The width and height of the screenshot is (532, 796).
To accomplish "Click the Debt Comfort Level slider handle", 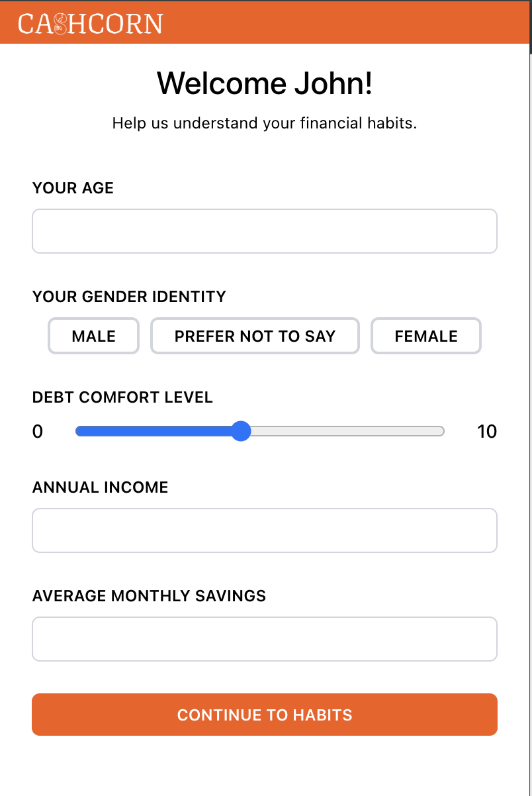I will (x=242, y=432).
